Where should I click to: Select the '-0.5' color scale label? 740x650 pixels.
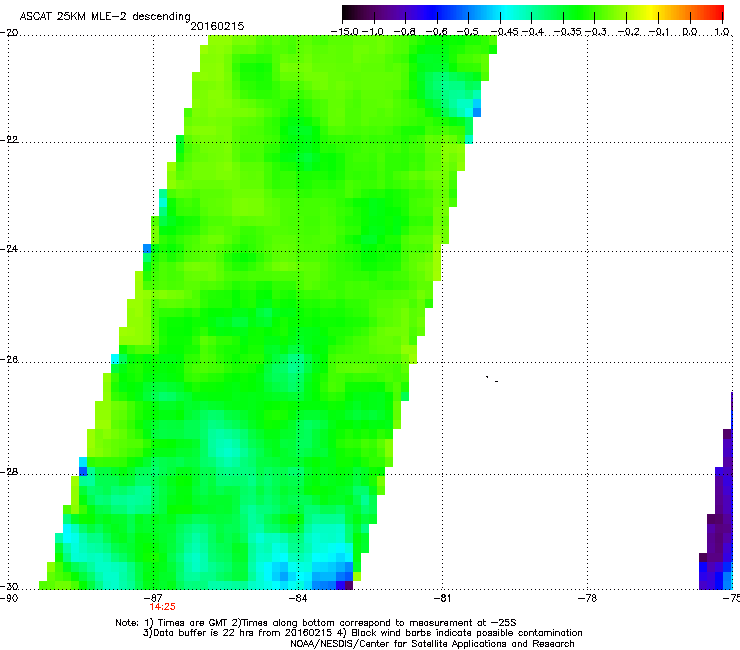468,32
